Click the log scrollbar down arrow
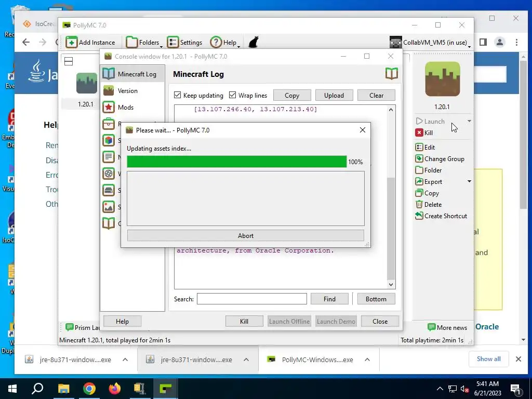Image resolution: width=532 pixels, height=399 pixels. [391, 285]
